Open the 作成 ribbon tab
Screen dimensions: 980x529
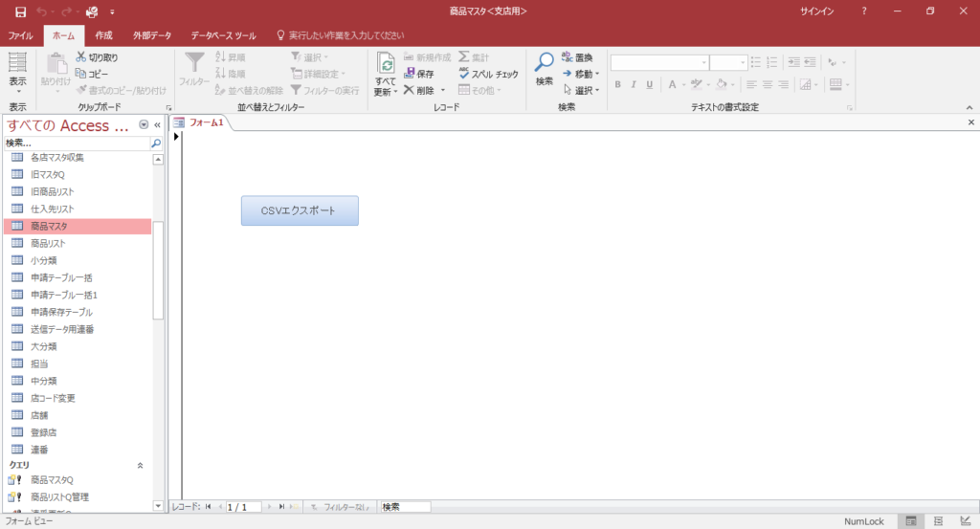point(103,35)
